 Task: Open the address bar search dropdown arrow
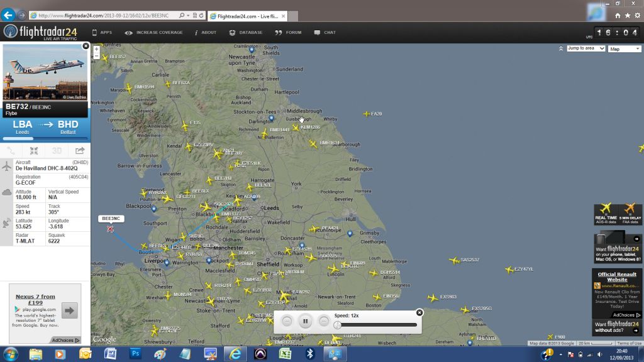pyautogui.click(x=188, y=16)
